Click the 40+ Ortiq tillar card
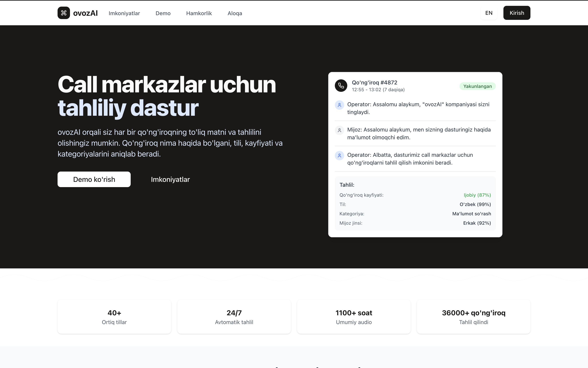 [x=114, y=317]
